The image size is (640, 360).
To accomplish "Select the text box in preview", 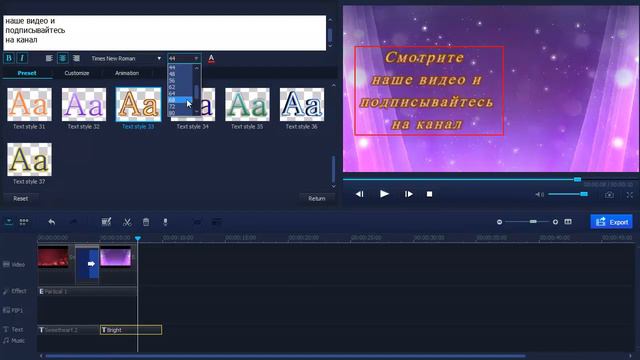I will [429, 91].
